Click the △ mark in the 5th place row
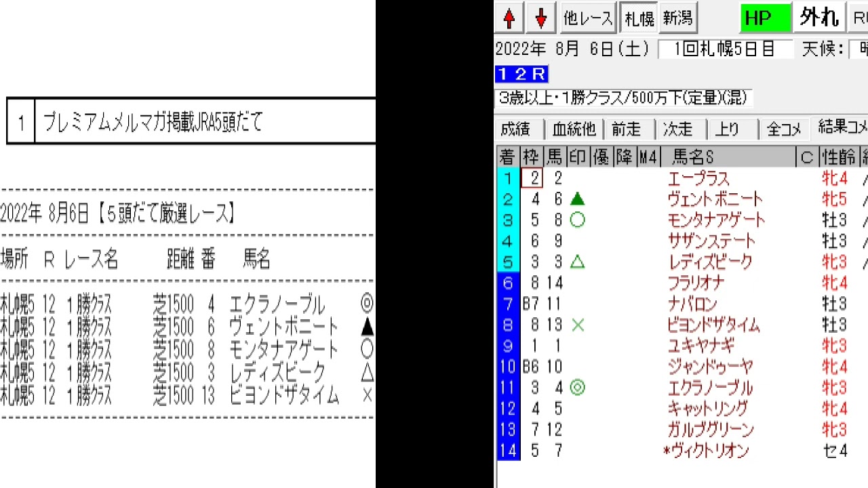 pyautogui.click(x=577, y=262)
